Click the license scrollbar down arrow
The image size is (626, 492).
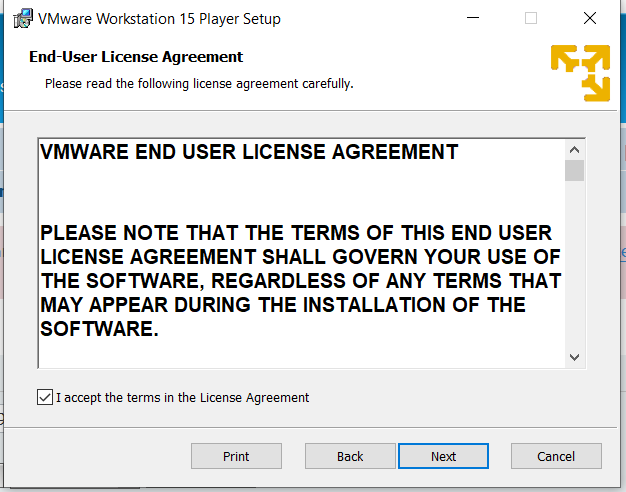click(574, 357)
